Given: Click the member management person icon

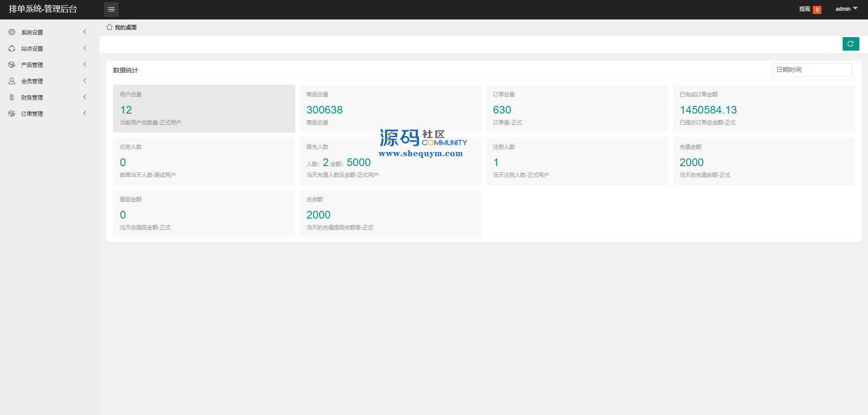Looking at the screenshot, I should tap(12, 81).
